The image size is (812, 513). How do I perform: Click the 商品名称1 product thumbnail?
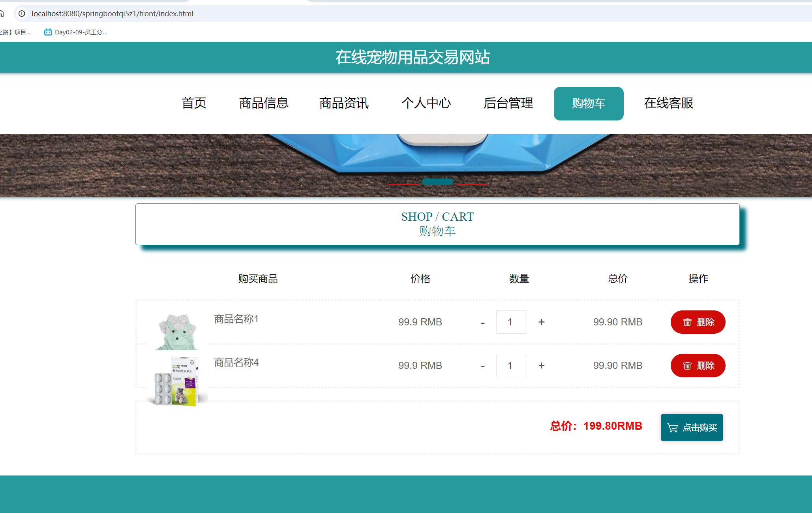176,332
